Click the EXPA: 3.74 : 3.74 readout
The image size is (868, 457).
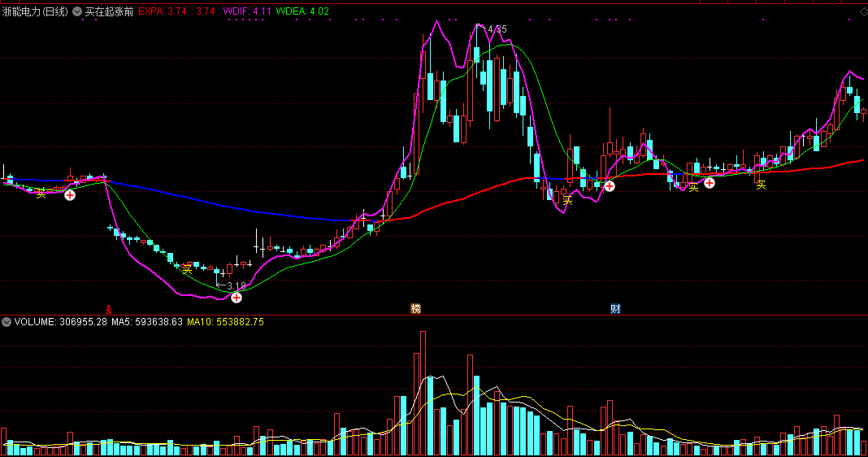coord(176,11)
